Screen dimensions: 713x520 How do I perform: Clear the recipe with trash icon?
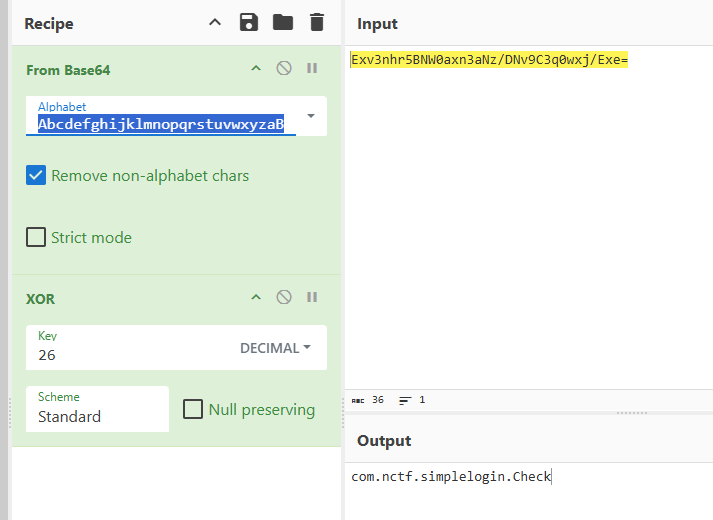coord(317,22)
